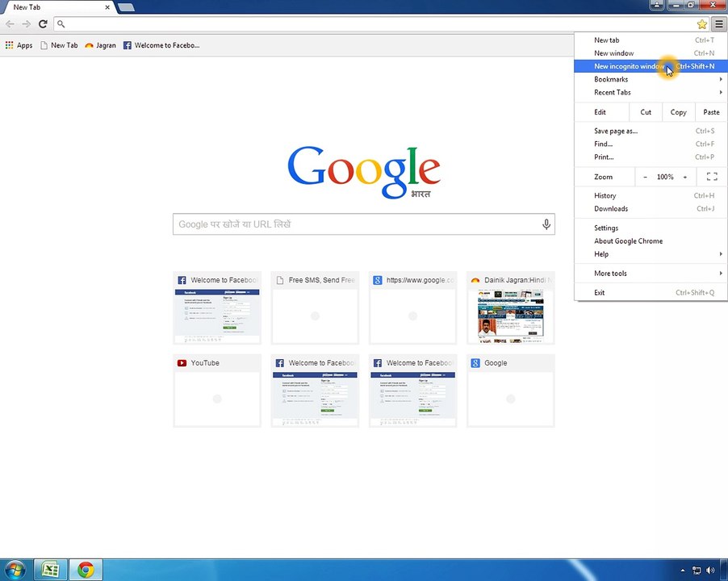Expand the More tools submenu
Image resolution: width=728 pixels, height=581 pixels.
(651, 274)
